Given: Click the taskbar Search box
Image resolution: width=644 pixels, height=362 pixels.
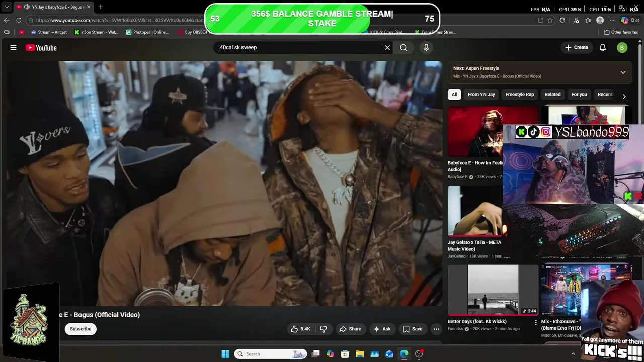Looking at the screenshot, I should pos(271,354).
